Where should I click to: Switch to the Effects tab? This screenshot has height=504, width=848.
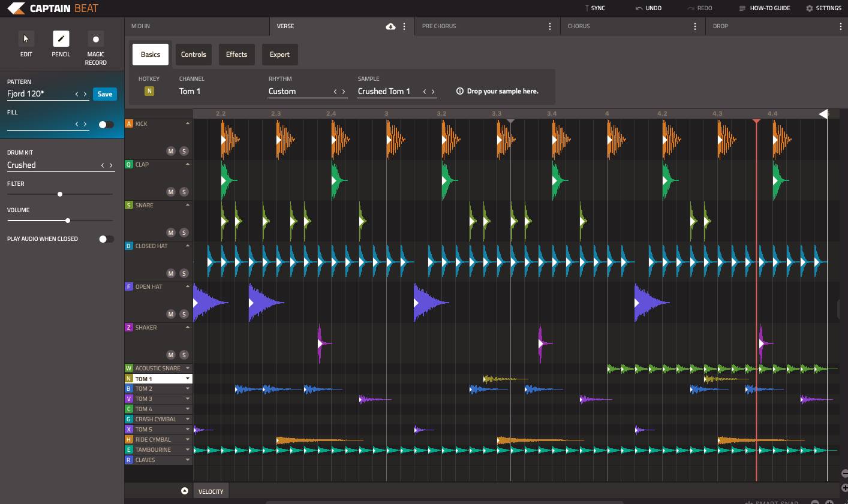pos(237,55)
